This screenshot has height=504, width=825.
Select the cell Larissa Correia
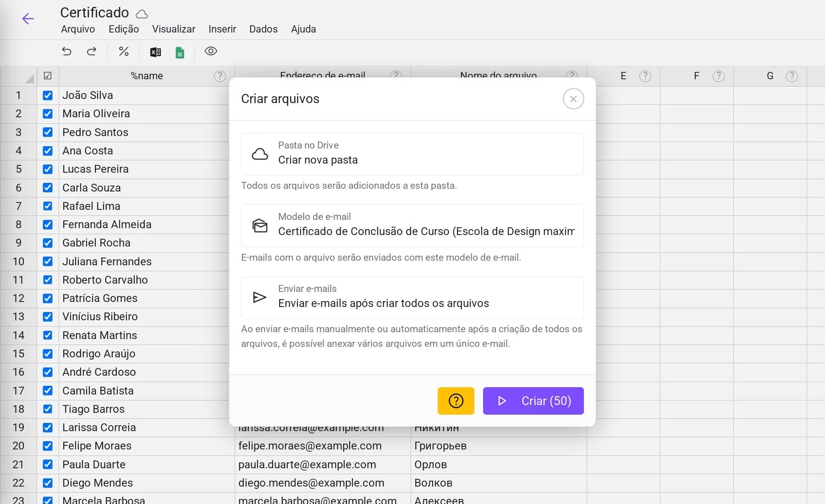click(147, 427)
